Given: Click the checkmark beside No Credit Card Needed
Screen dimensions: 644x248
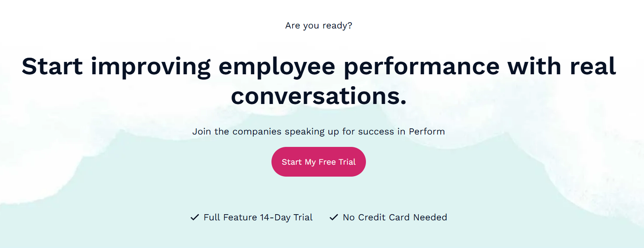Looking at the screenshot, I should point(334,217).
